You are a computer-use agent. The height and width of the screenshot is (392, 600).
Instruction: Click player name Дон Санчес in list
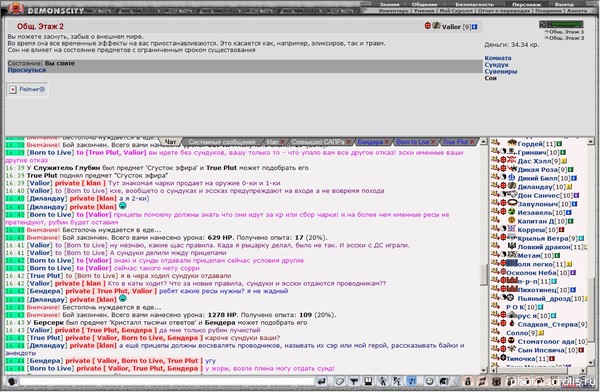[x=538, y=195]
